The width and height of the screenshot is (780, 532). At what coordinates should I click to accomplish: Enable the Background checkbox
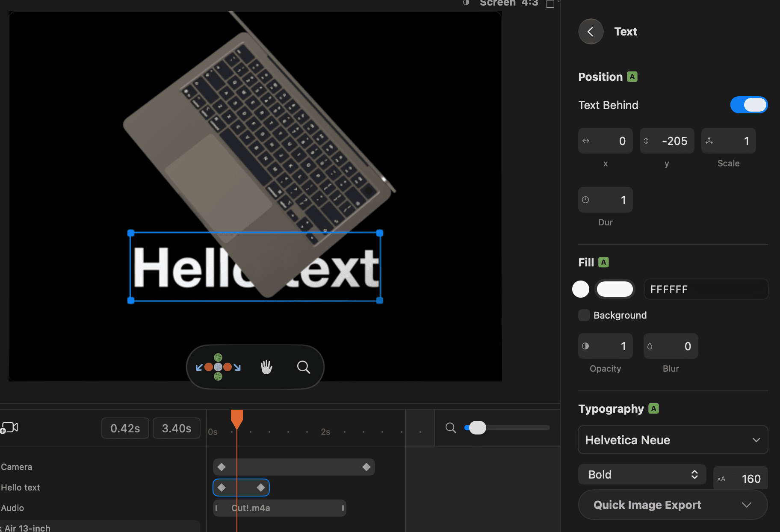(x=584, y=315)
